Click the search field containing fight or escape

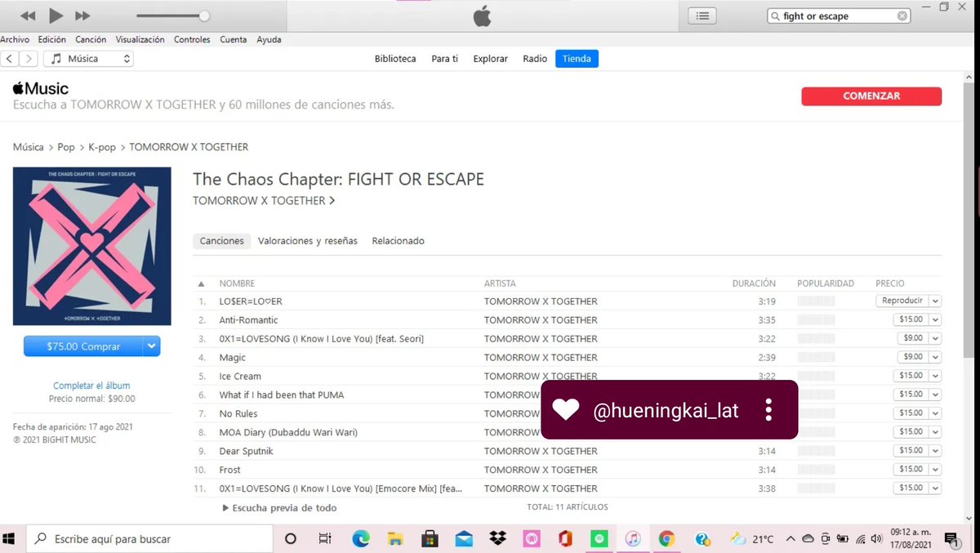pos(839,16)
